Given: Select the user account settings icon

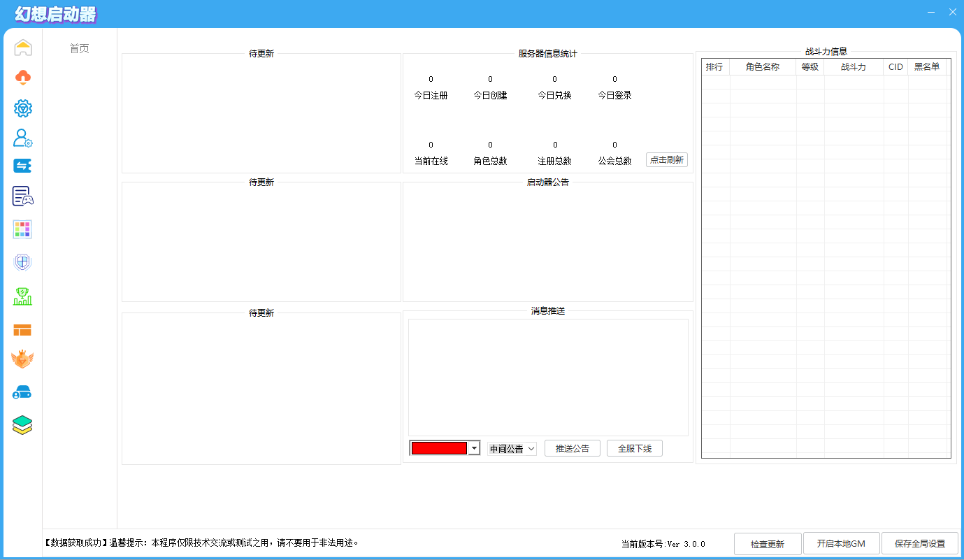Looking at the screenshot, I should (23, 138).
